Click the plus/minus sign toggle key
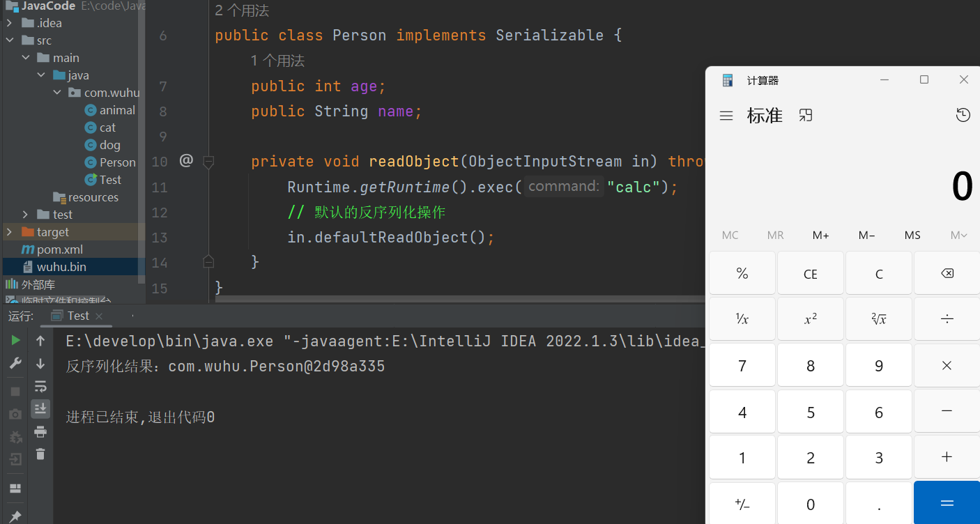Image resolution: width=980 pixels, height=524 pixels. pos(742,503)
